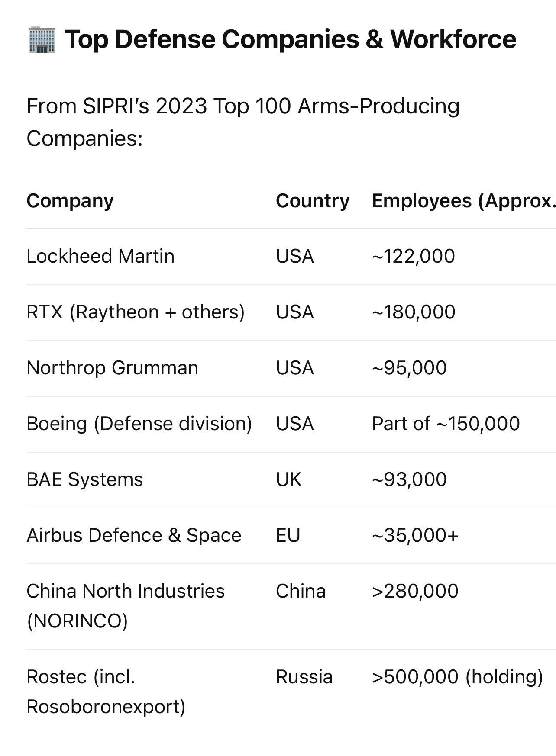Click the Boeing (Defense division) cell
Screen dimensions: 556x756
[139, 424]
